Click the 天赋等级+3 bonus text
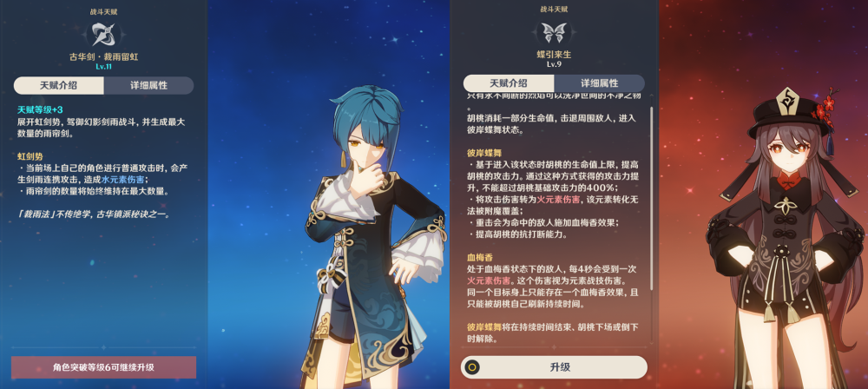 click(x=41, y=110)
